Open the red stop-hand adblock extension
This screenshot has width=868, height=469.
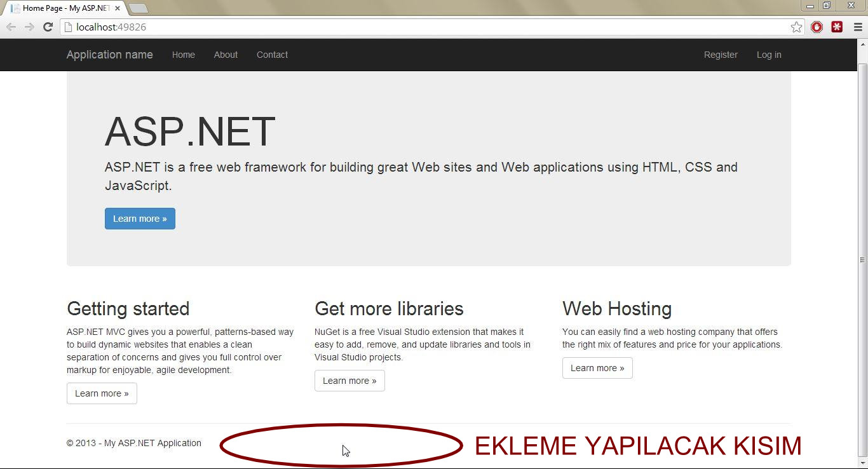click(817, 27)
